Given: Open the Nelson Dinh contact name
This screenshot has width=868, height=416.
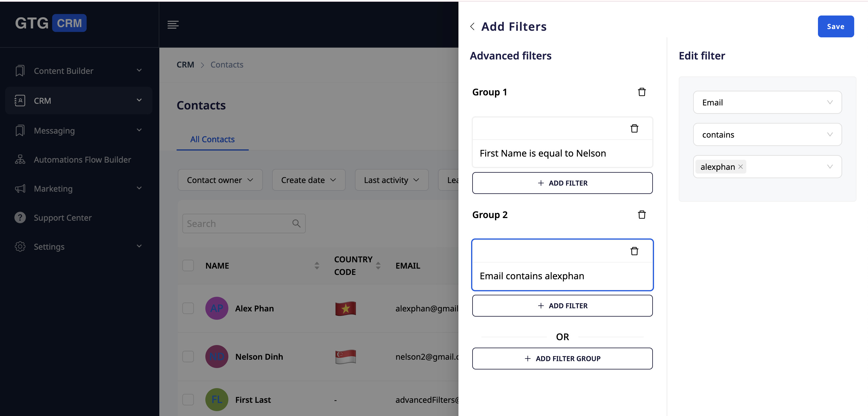Looking at the screenshot, I should point(259,357).
